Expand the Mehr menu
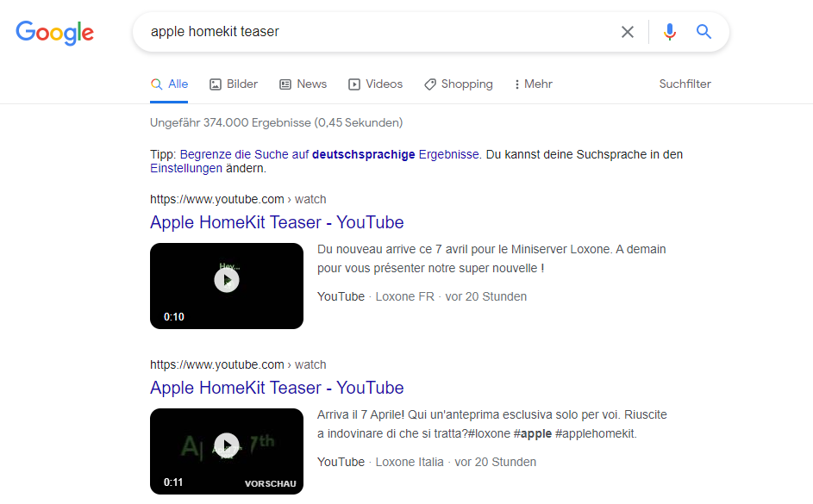The height and width of the screenshot is (504, 813). click(x=533, y=84)
